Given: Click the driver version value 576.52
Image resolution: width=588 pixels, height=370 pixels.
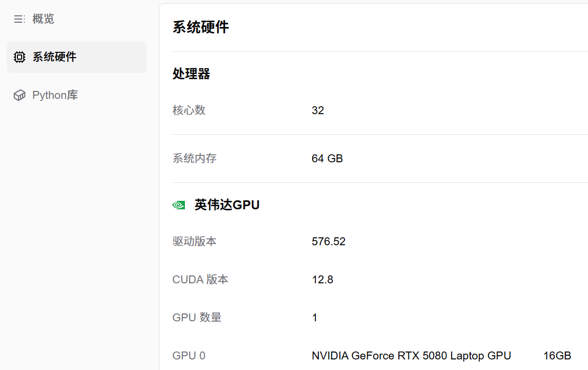Looking at the screenshot, I should pyautogui.click(x=329, y=242).
